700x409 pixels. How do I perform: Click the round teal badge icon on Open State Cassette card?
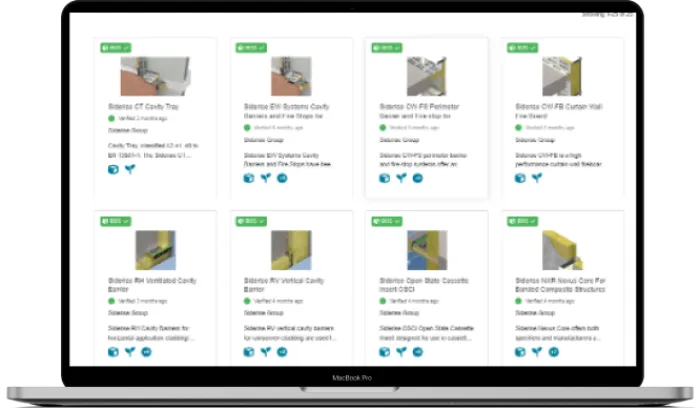tap(418, 352)
